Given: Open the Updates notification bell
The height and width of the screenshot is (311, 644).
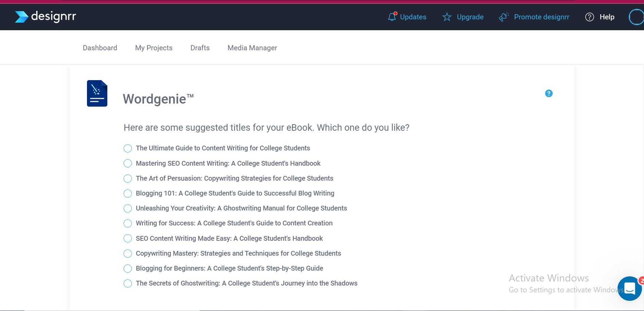Looking at the screenshot, I should coord(392,17).
